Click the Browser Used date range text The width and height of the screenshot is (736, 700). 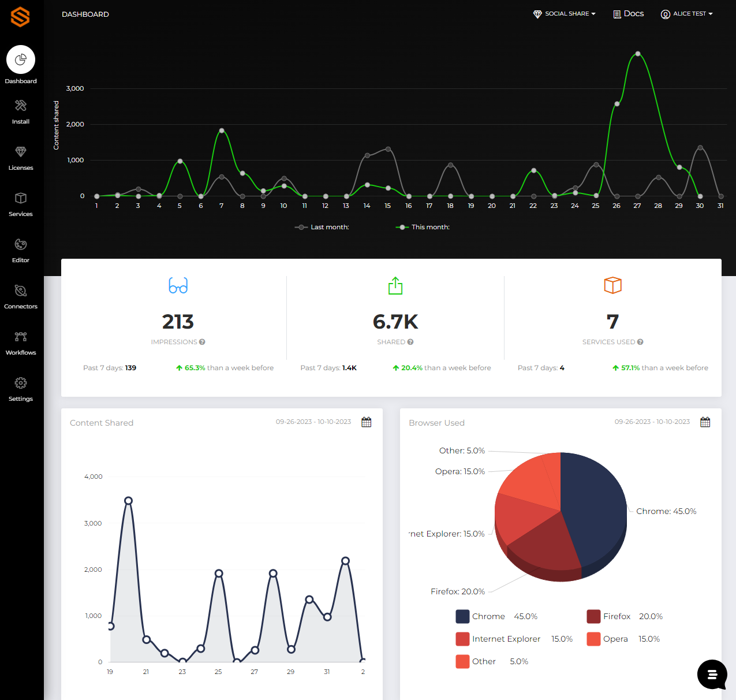[652, 422]
